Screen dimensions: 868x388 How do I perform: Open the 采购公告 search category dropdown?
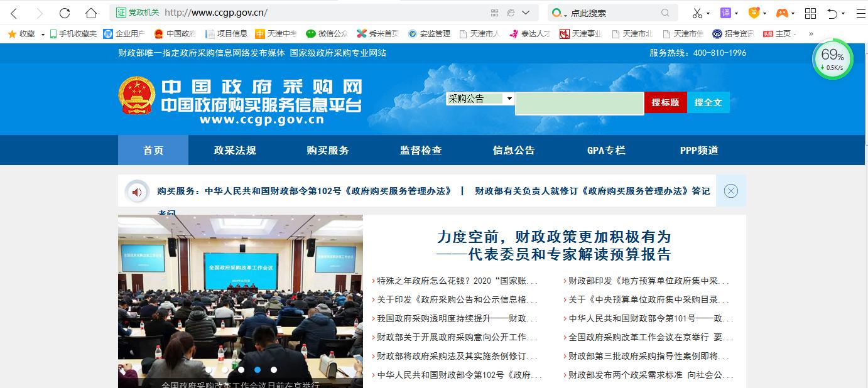480,99
